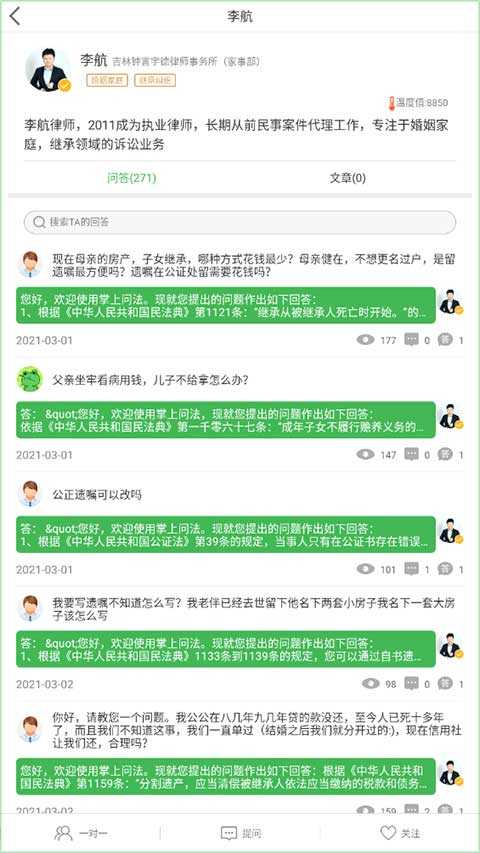Tap the search magnifier icon

click(x=39, y=222)
